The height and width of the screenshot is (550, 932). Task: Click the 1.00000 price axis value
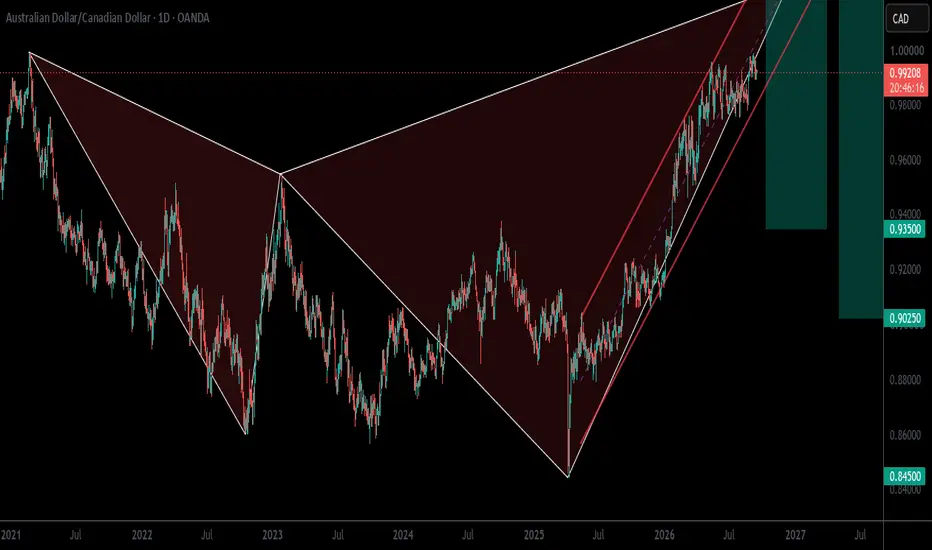[x=906, y=51]
